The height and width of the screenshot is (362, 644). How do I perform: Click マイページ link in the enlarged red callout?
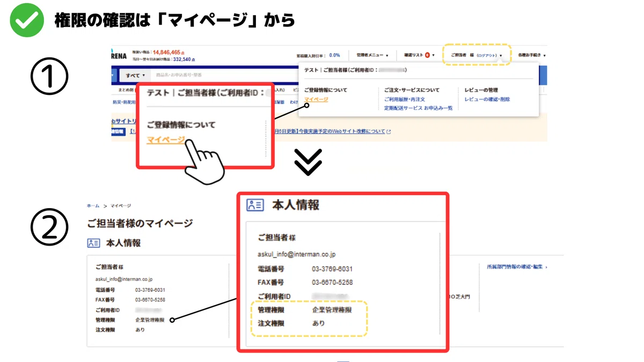pos(166,140)
